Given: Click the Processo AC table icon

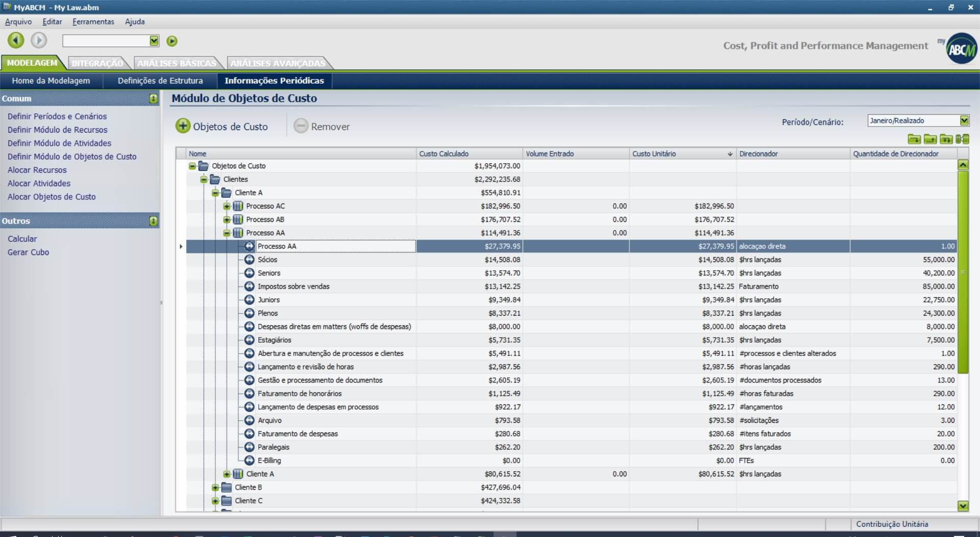Looking at the screenshot, I should coord(238,206).
